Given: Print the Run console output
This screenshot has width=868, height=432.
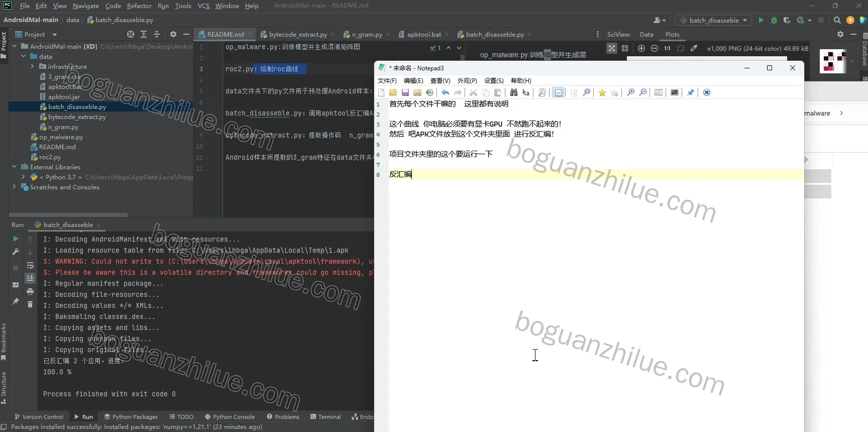Looking at the screenshot, I should (x=30, y=291).
